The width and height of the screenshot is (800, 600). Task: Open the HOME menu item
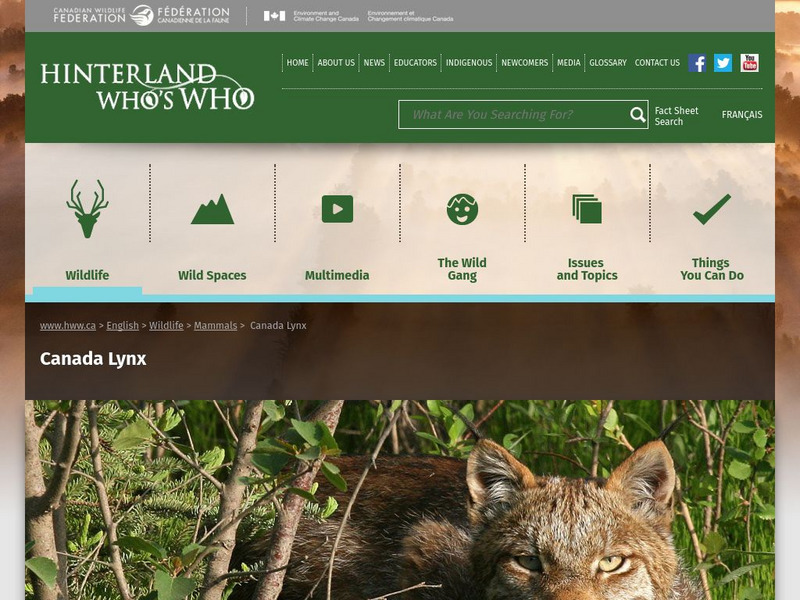coord(296,62)
